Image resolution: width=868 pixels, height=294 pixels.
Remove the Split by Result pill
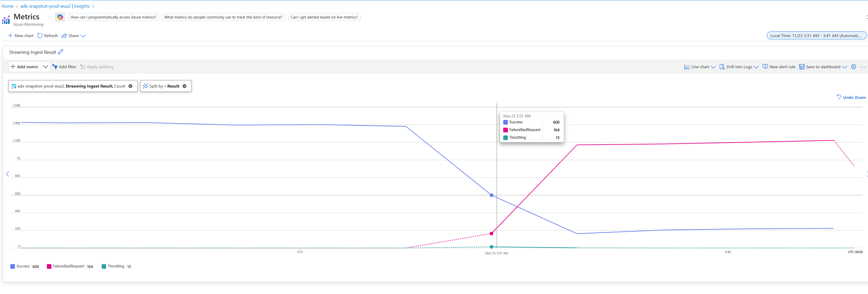(x=184, y=86)
